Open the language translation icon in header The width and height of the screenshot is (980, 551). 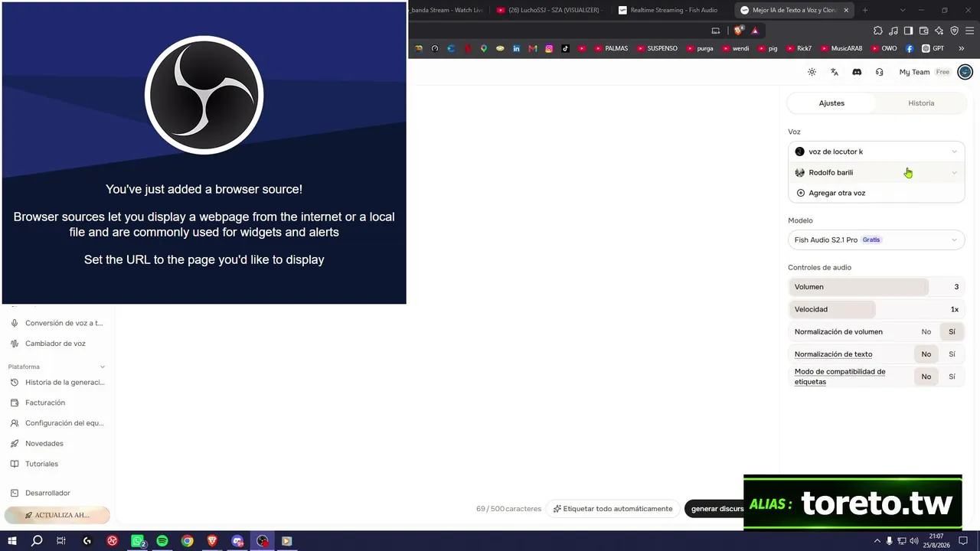point(835,72)
